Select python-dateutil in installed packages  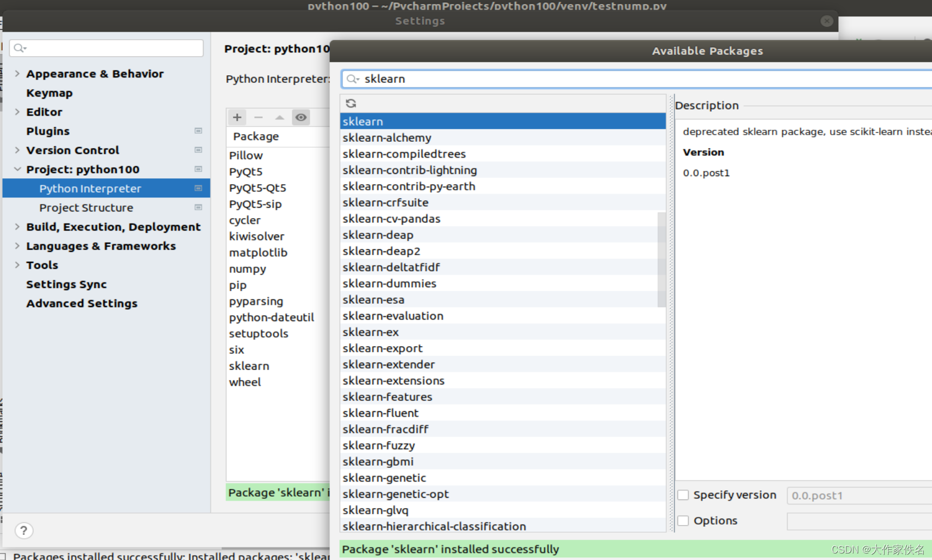(278, 317)
